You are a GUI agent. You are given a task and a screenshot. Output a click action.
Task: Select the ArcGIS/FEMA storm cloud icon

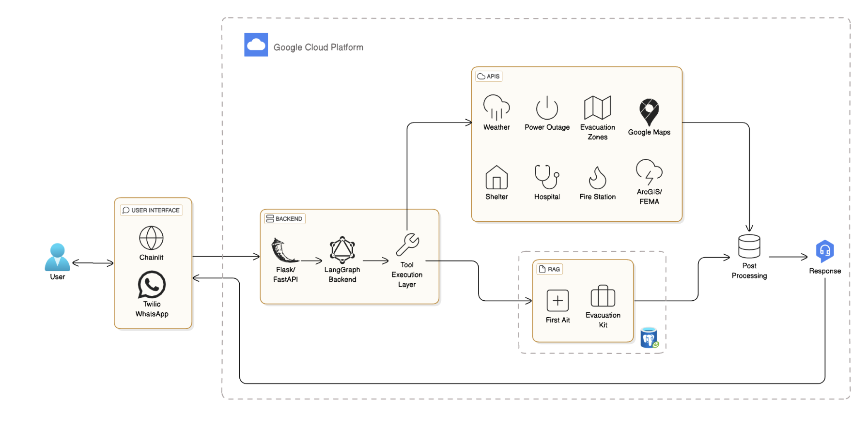(x=649, y=172)
